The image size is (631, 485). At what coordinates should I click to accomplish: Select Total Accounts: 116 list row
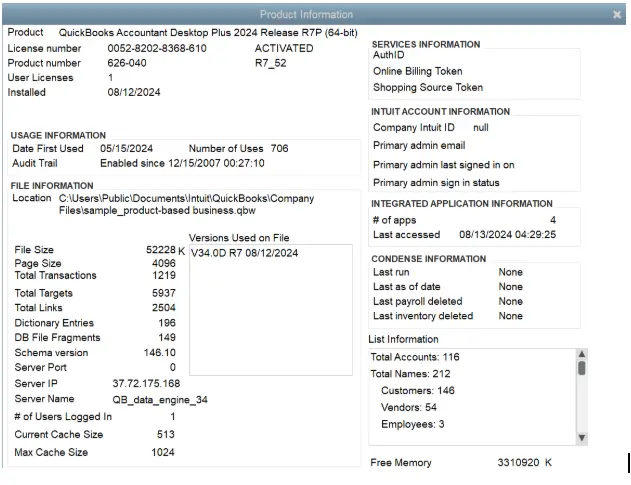415,357
